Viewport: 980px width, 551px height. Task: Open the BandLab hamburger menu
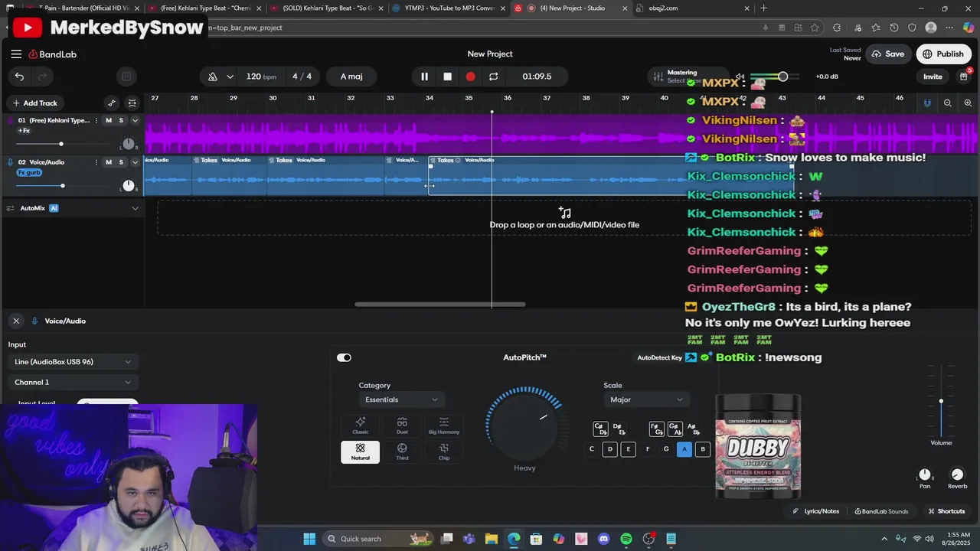(x=16, y=54)
